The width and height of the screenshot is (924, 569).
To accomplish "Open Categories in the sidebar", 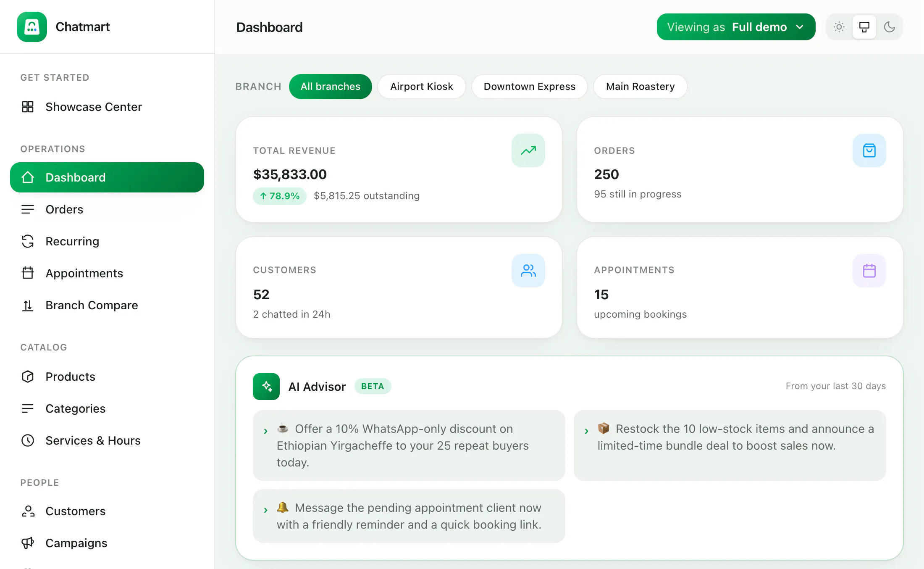I will click(x=107, y=408).
